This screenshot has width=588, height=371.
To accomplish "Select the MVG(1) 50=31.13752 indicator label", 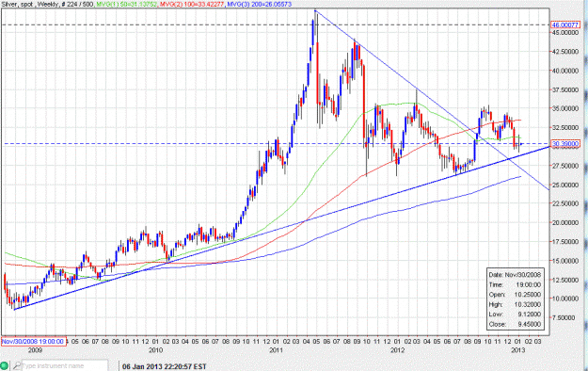I will point(126,4).
